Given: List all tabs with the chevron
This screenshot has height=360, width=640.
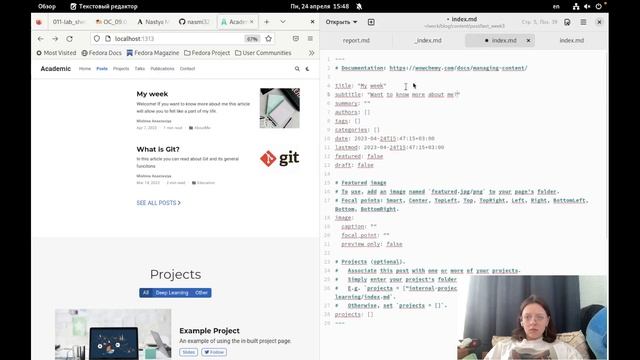Looking at the screenshot, I should 283,22.
